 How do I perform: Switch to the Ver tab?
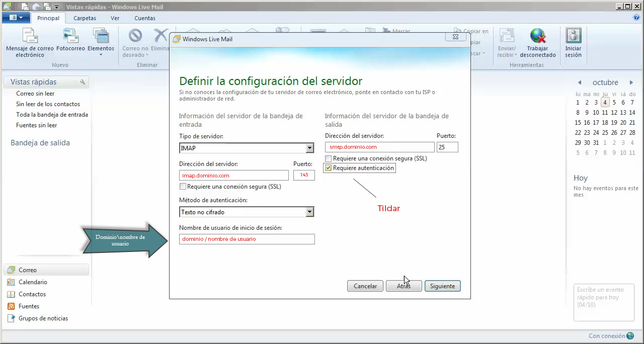(115, 18)
